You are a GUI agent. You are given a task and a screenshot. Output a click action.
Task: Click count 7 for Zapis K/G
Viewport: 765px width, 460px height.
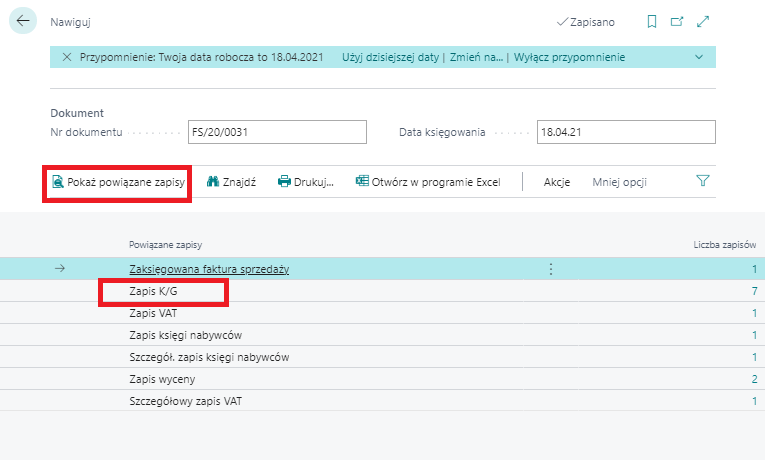(754, 291)
